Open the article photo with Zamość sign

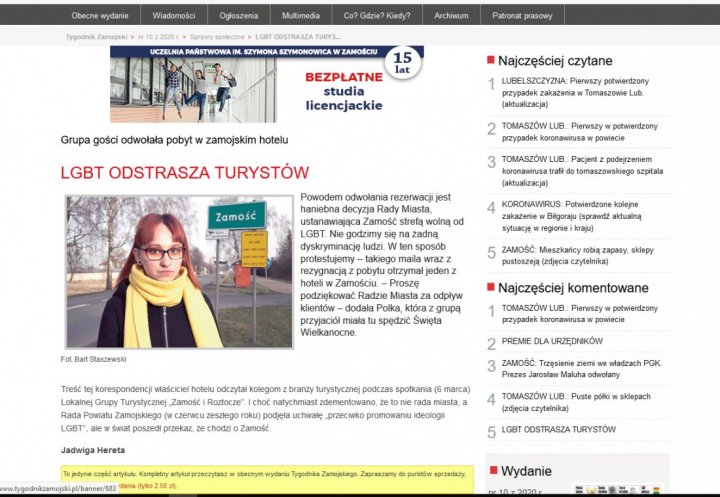180,271
